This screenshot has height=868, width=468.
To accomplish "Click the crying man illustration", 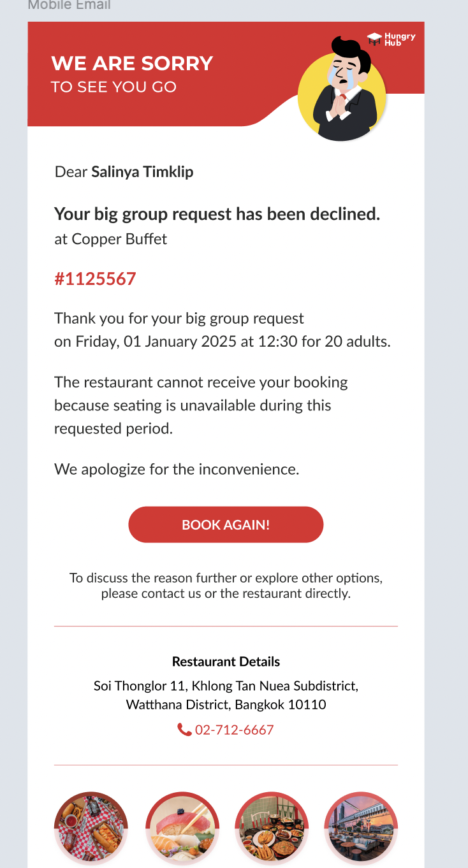I will click(342, 89).
